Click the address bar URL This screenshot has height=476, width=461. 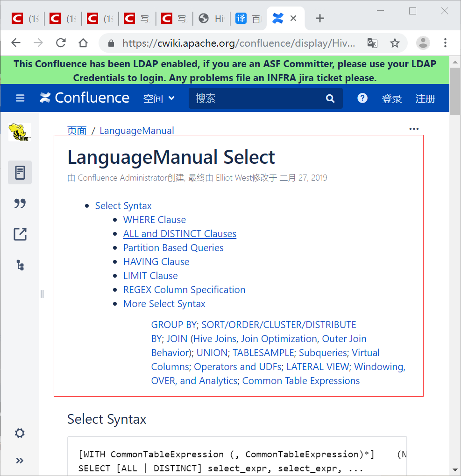[x=239, y=43]
